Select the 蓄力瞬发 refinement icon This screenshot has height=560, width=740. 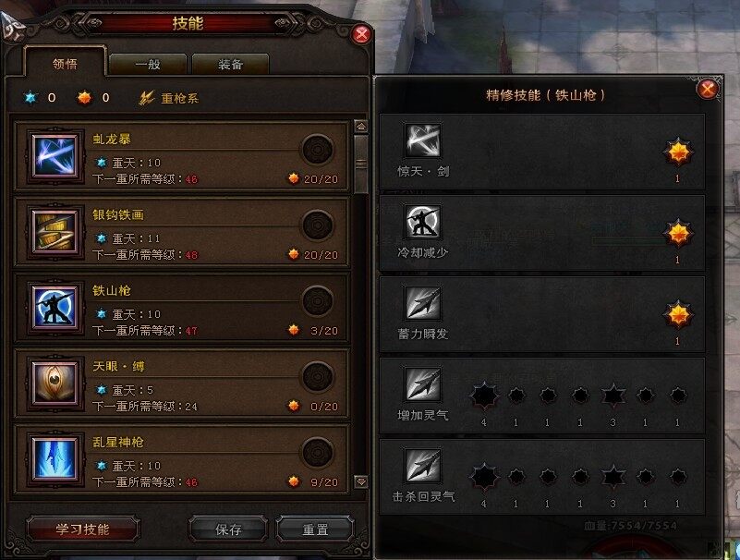tap(423, 303)
